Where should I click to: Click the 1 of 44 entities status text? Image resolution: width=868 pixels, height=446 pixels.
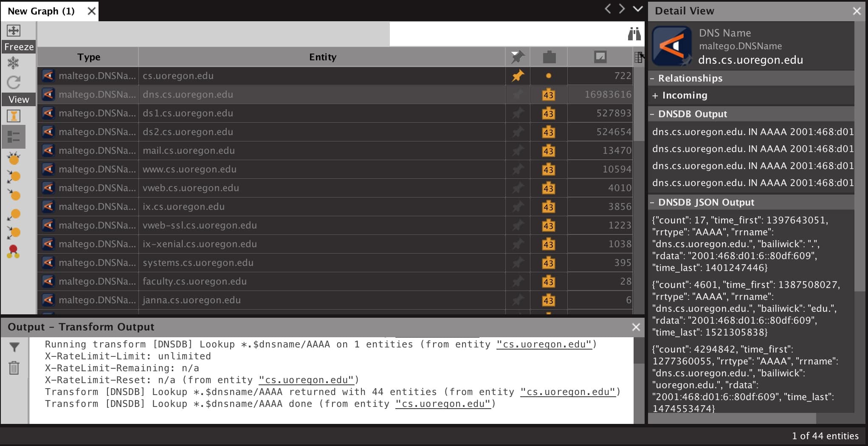tap(825, 436)
